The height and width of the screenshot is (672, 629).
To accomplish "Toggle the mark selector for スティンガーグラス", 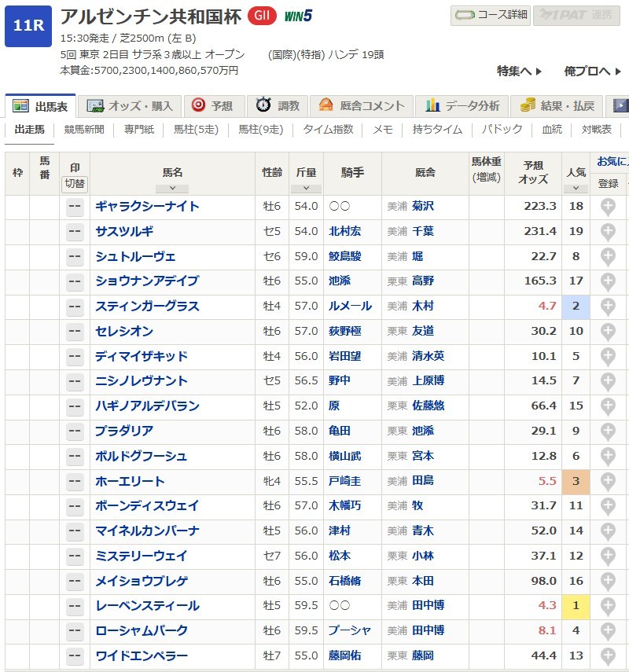I will click(x=75, y=307).
